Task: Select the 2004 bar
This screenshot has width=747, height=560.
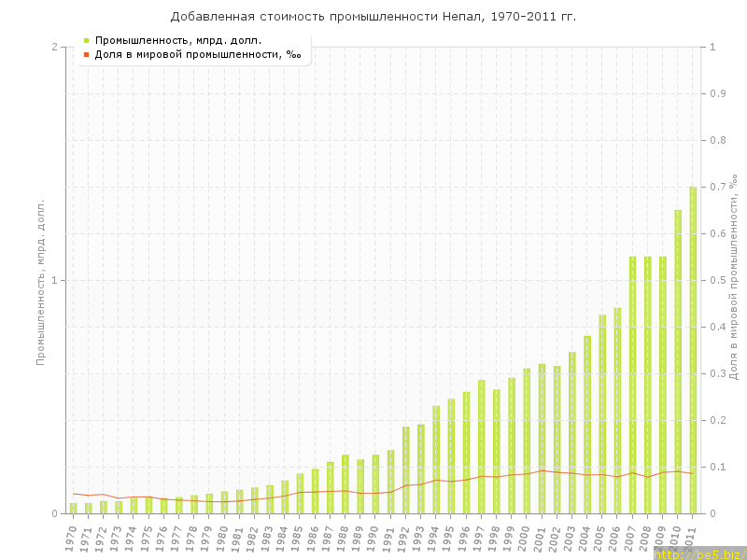Action: pos(587,425)
